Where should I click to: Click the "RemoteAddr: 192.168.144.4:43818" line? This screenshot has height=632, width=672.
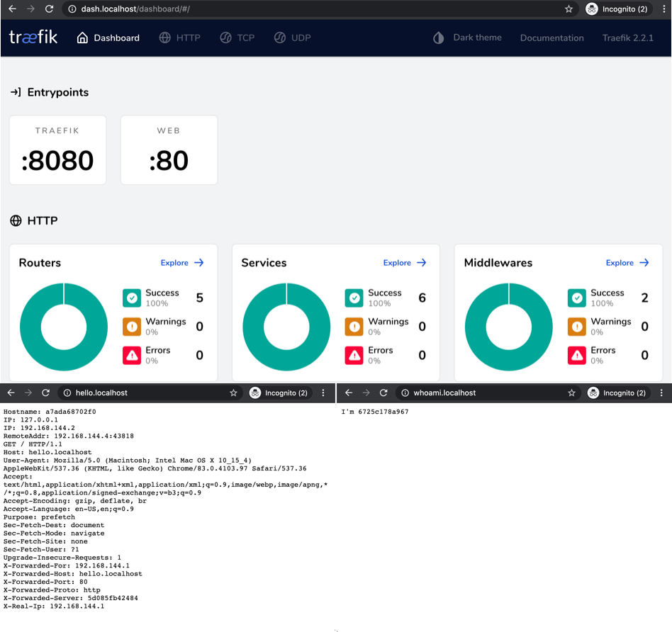click(x=69, y=436)
